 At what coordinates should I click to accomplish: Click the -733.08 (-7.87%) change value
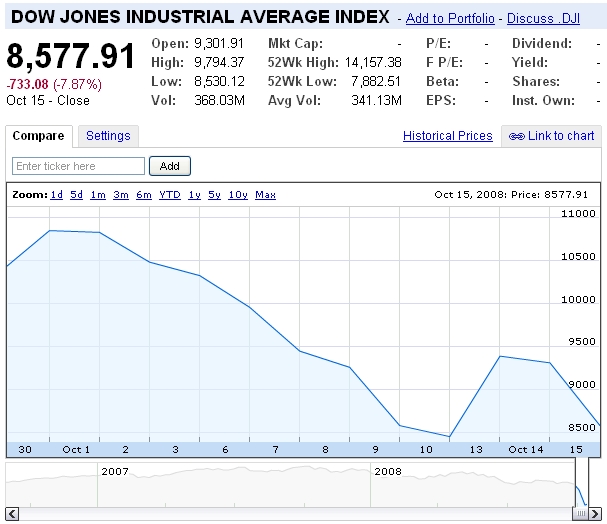(54, 84)
